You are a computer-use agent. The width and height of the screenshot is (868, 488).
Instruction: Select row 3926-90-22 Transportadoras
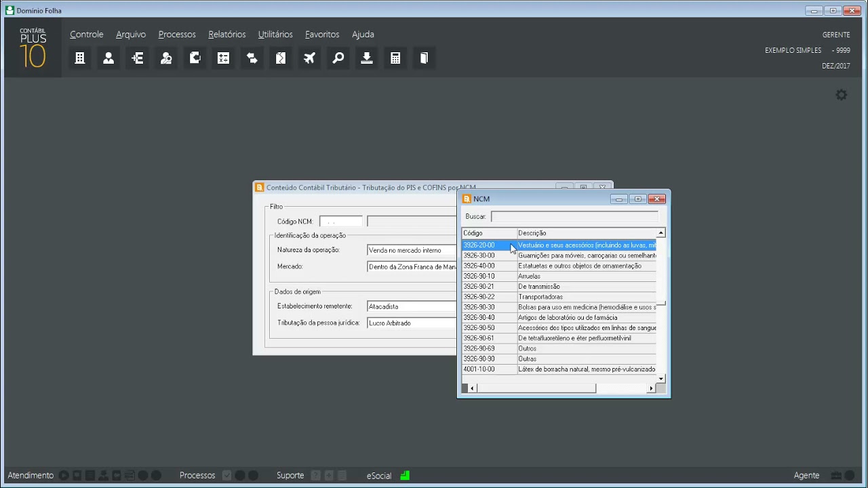point(559,297)
